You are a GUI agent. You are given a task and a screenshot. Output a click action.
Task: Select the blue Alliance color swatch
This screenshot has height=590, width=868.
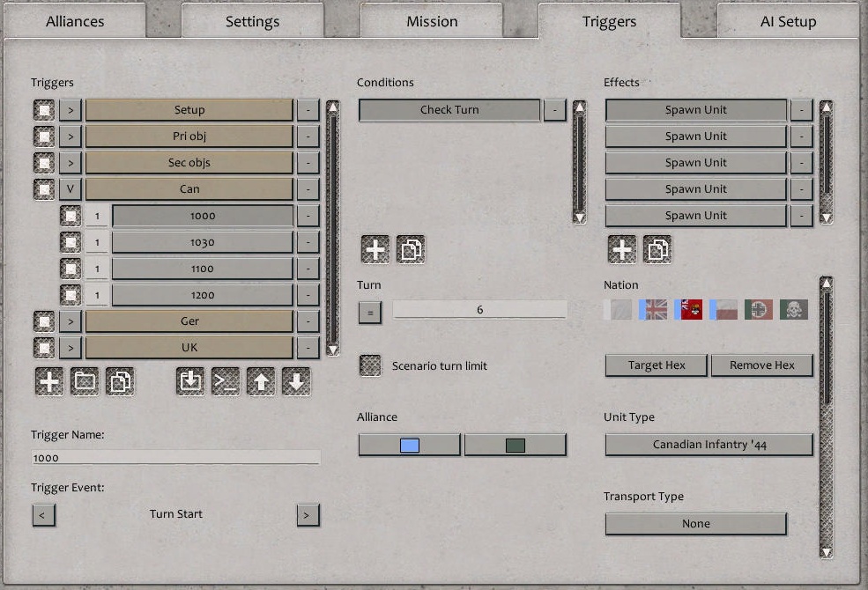tap(408, 444)
